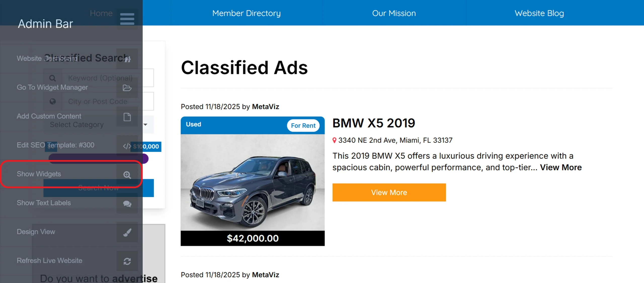Click the Add Custom Content page icon
The height and width of the screenshot is (283, 644).
click(127, 117)
